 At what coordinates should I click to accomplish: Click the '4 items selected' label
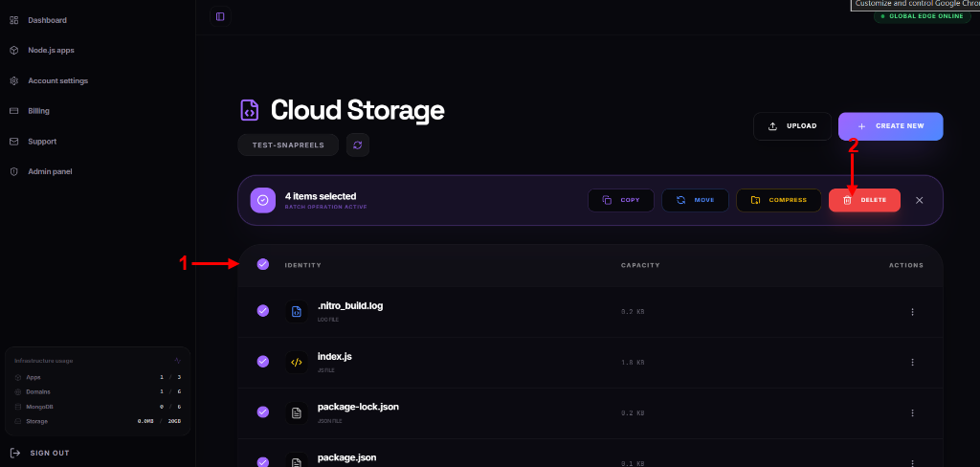coord(321,196)
